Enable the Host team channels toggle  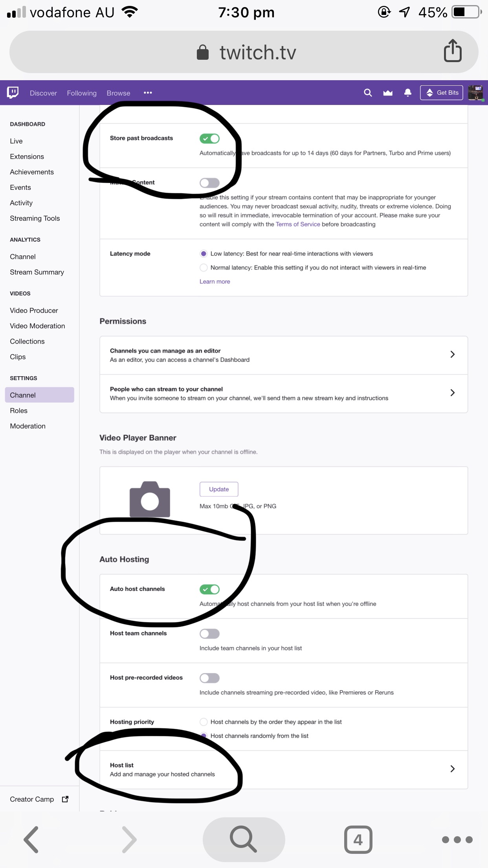point(209,634)
